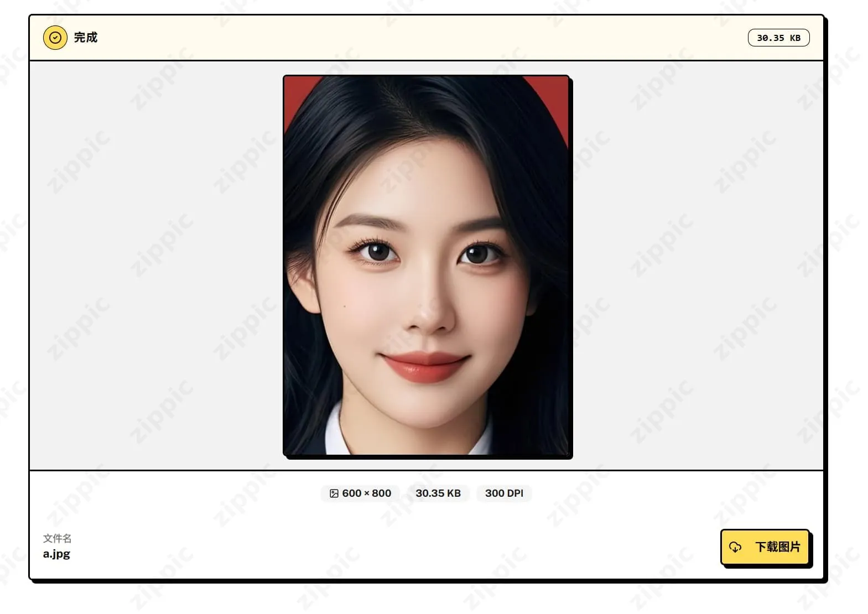Click the a.jpg file name
This screenshot has height=614, width=868.
(x=56, y=554)
